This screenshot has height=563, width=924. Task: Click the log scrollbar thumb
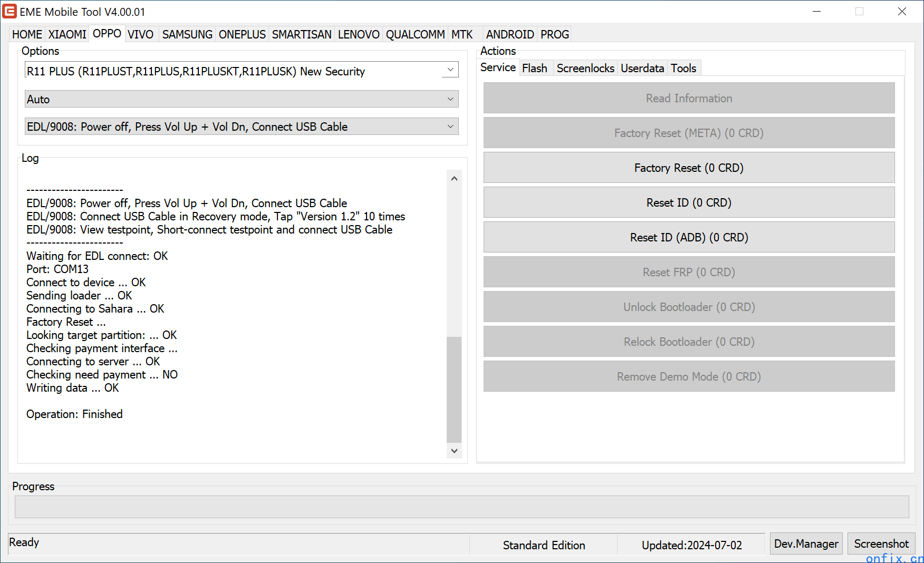(454, 390)
